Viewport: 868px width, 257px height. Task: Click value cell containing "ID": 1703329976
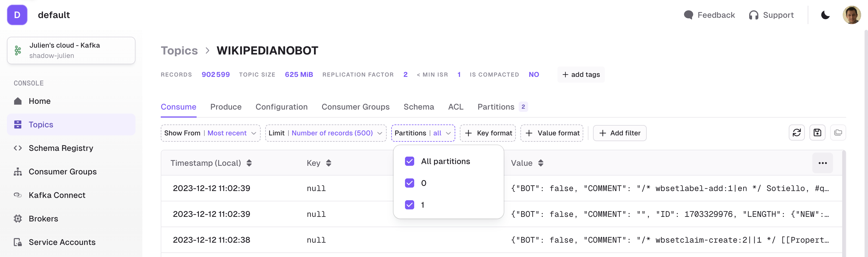click(670, 214)
